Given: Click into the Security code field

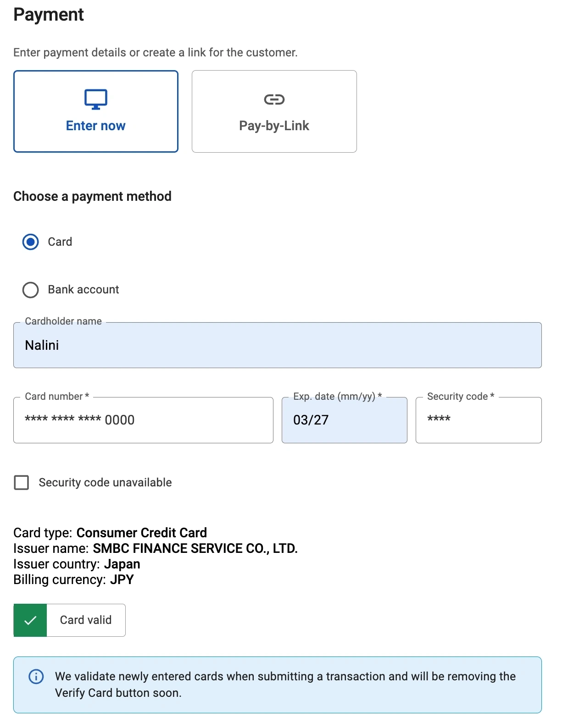Looking at the screenshot, I should 478,420.
